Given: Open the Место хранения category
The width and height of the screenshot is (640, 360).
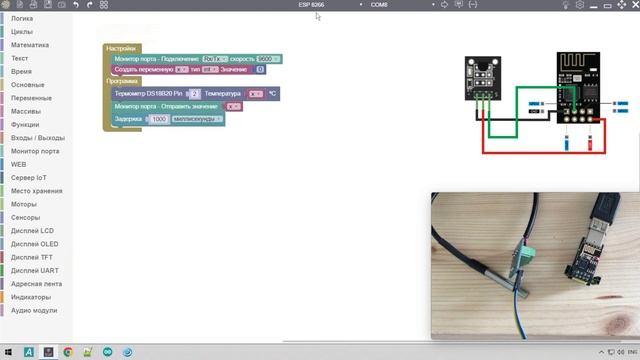Looking at the screenshot, I should 36,191.
